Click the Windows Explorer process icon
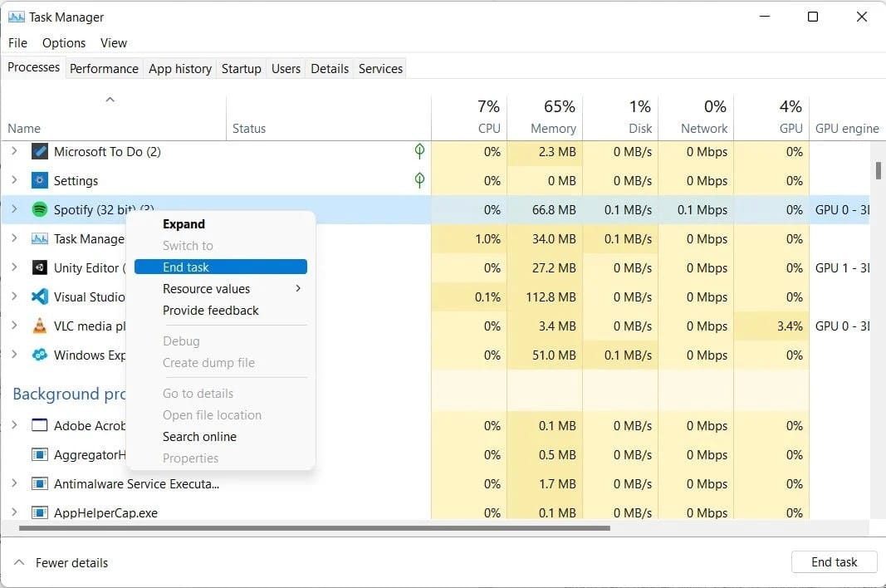Image resolution: width=886 pixels, height=588 pixels. pyautogui.click(x=39, y=355)
